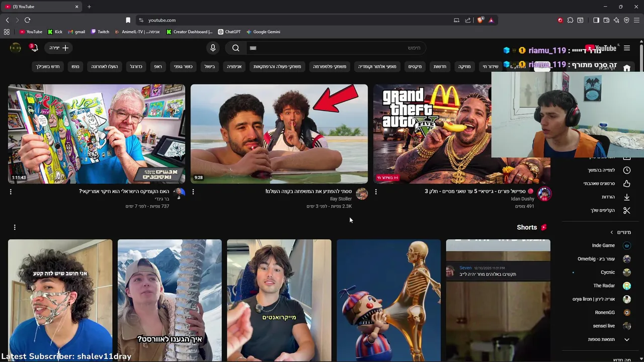
Task: Open the Twitch bookmark
Action: (x=100, y=32)
